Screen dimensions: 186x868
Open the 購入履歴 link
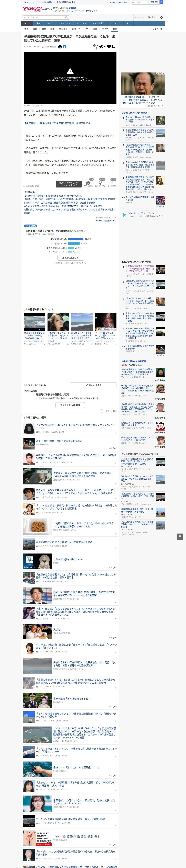(152, 18)
